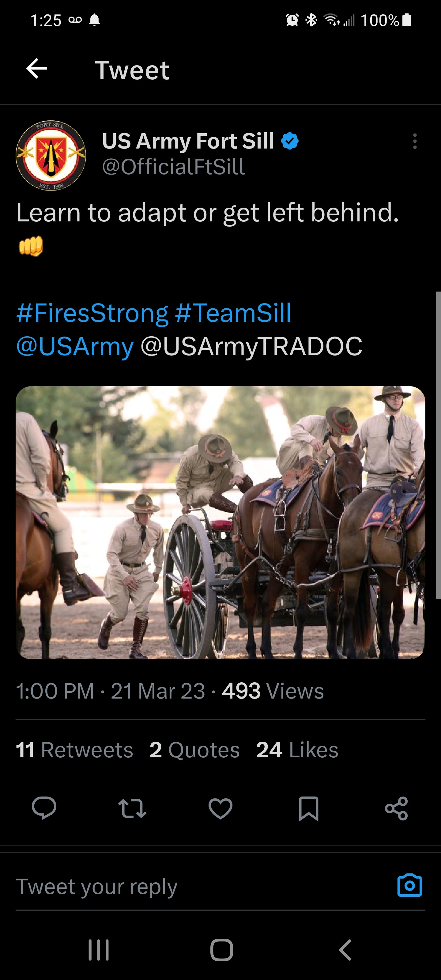
Task: Show the 24 Likes list
Action: (x=297, y=750)
